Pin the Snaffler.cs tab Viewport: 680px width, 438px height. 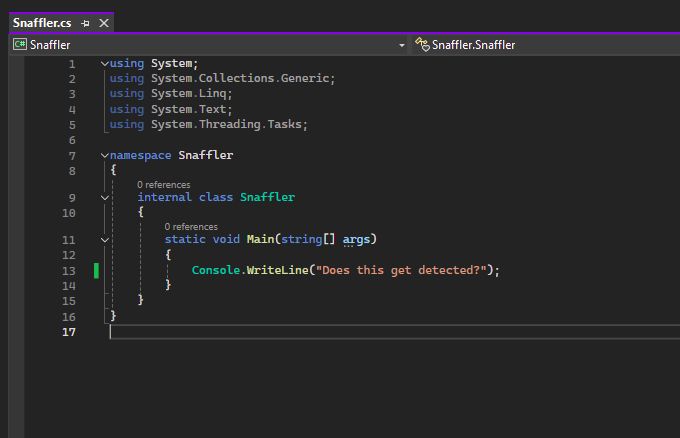(x=86, y=23)
